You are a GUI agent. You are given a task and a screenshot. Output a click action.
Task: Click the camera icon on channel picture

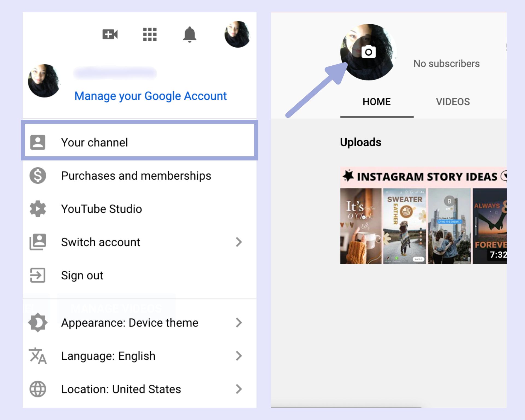pyautogui.click(x=368, y=52)
